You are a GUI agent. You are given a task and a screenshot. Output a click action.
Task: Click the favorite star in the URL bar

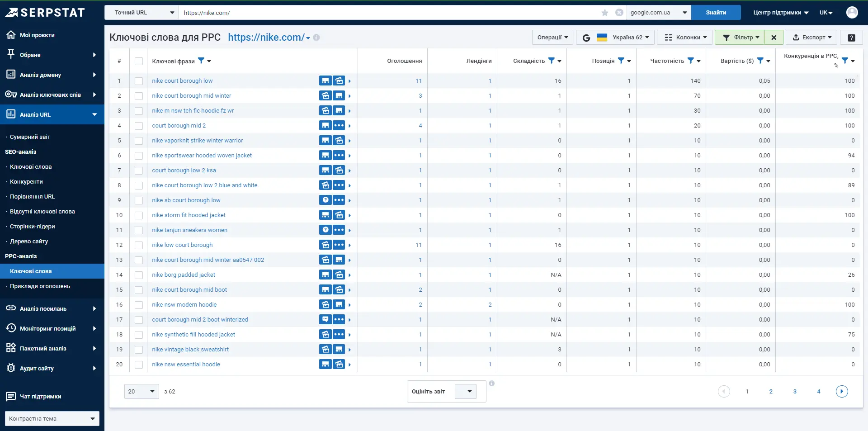(605, 13)
